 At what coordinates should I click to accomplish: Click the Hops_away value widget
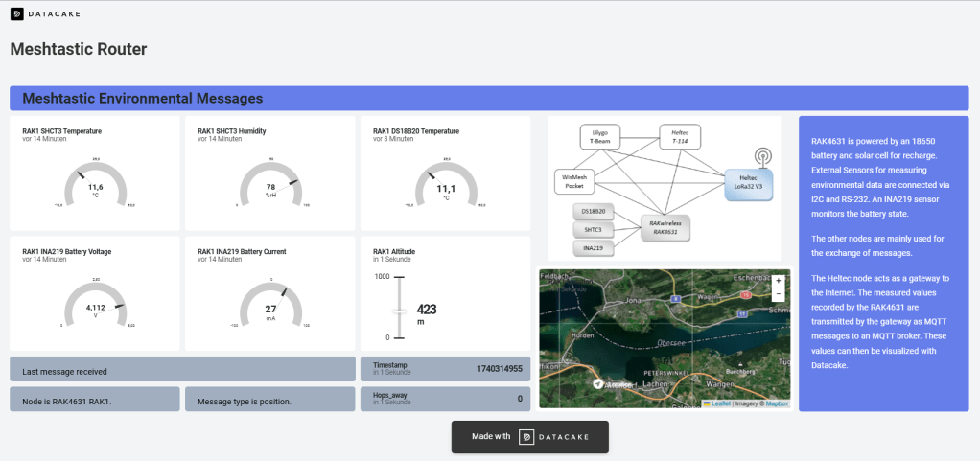pyautogui.click(x=444, y=399)
